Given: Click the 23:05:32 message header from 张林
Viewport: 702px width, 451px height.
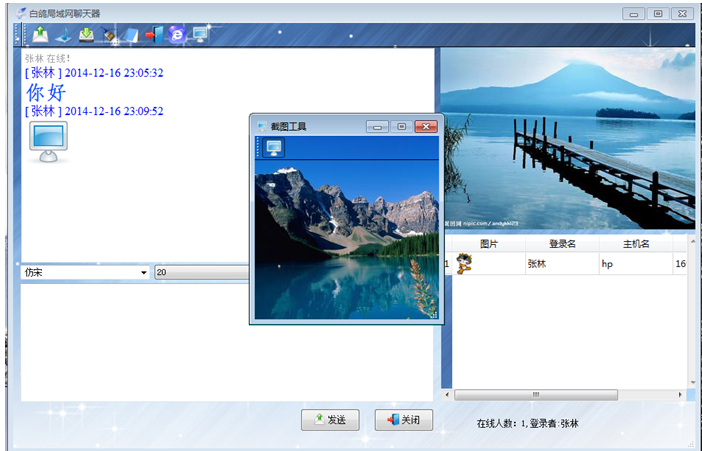Looking at the screenshot, I should point(94,73).
